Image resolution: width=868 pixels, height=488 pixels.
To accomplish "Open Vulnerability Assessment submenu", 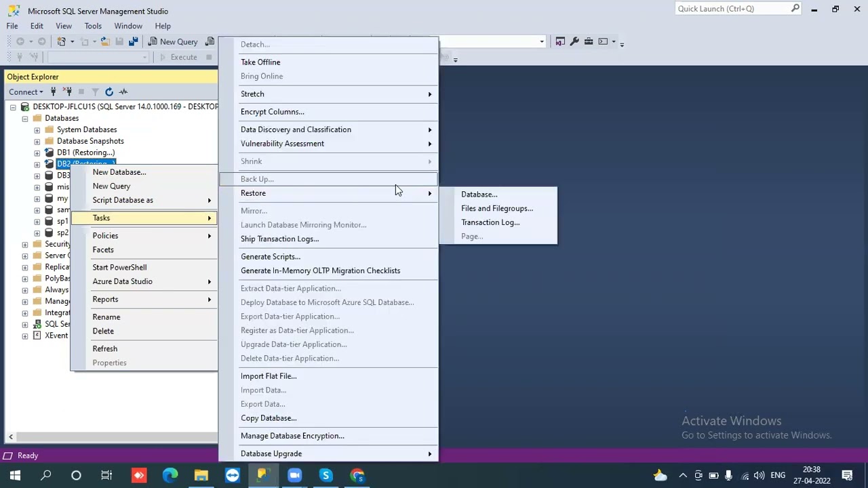I will click(329, 144).
